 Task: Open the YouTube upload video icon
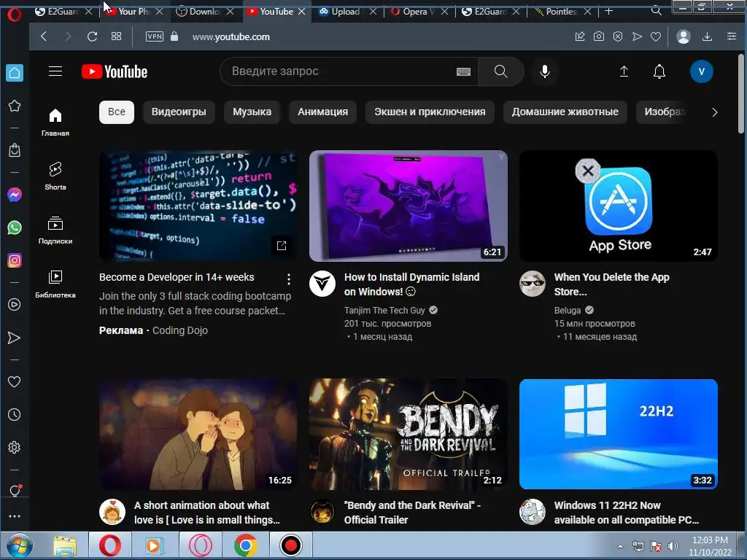pyautogui.click(x=624, y=71)
